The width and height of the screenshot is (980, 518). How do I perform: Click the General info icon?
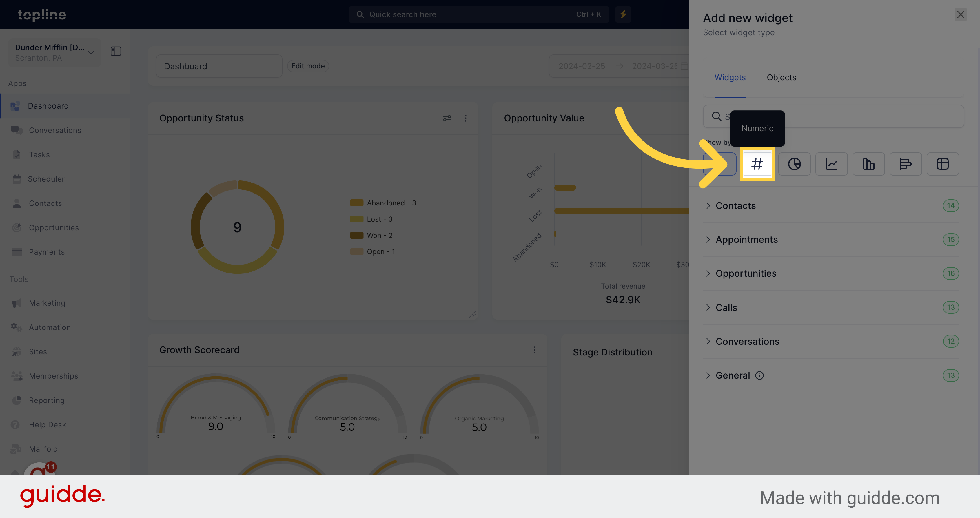[759, 375]
